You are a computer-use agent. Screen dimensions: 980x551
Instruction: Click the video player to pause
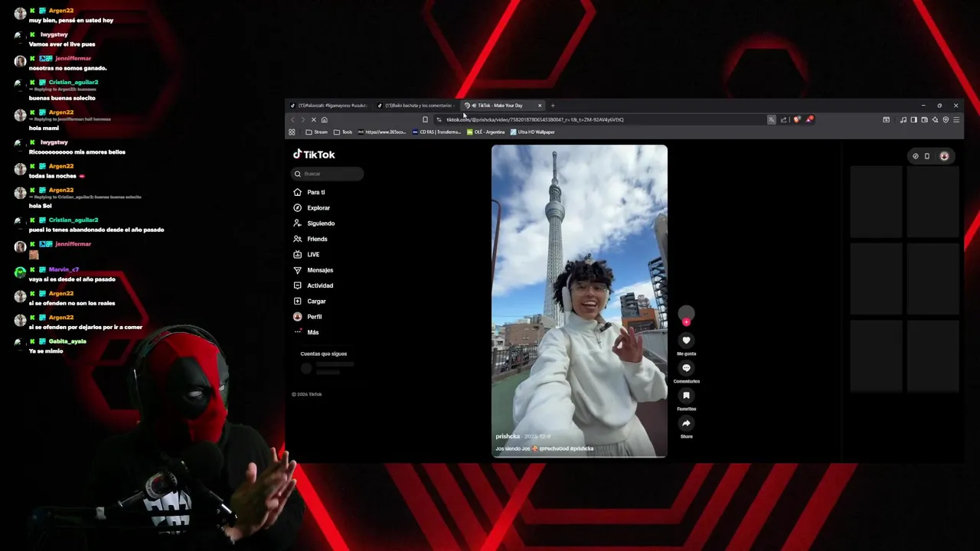click(x=579, y=301)
